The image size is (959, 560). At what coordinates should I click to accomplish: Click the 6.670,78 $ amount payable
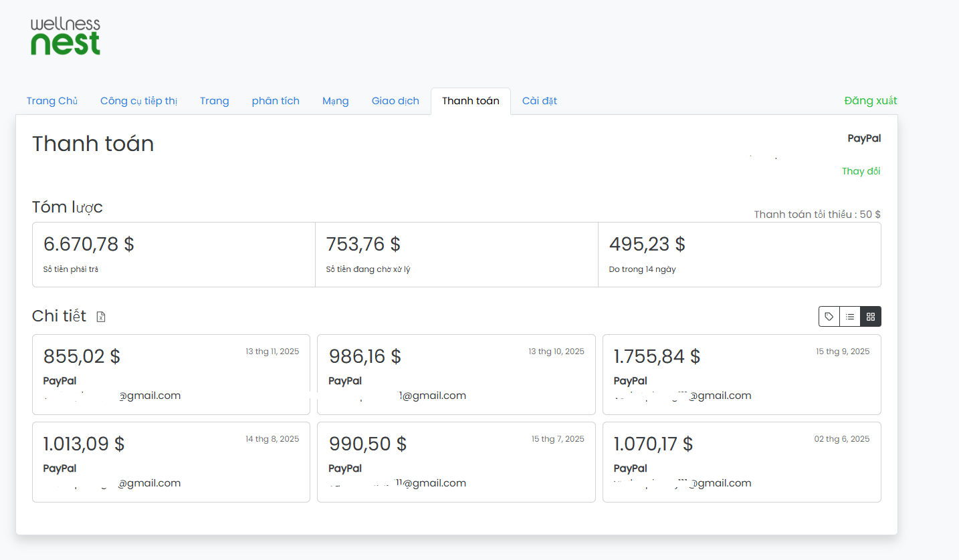[89, 244]
